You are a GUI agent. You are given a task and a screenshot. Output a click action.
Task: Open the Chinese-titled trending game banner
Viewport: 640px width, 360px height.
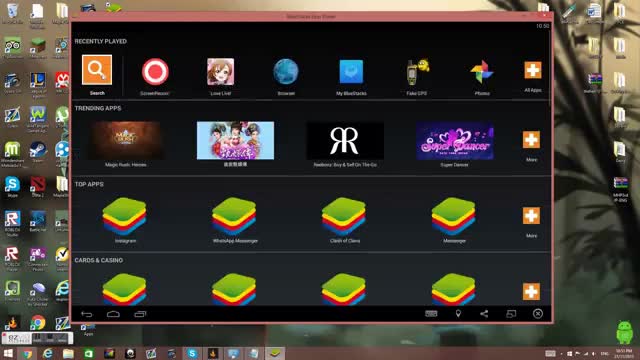pos(236,140)
